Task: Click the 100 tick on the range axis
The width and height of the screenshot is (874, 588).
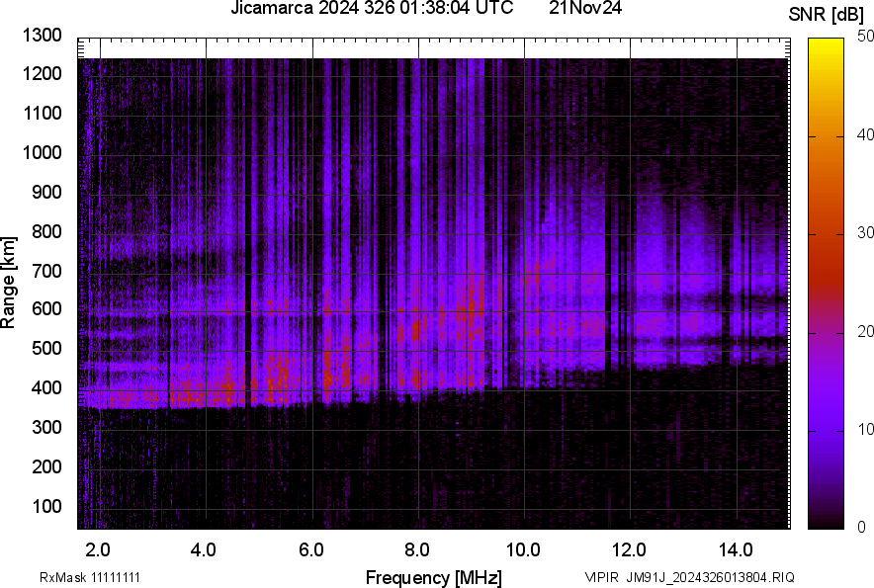Action: point(45,506)
